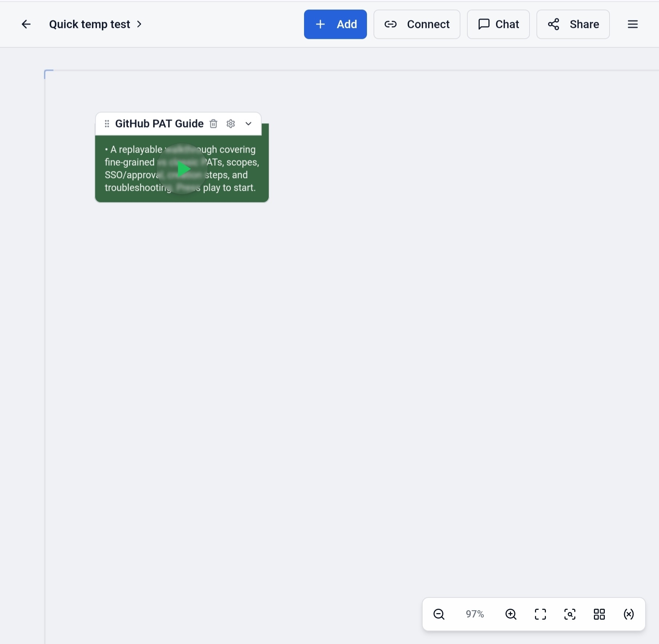Expand chevron next to Quick temp test
The width and height of the screenshot is (659, 644).
tap(139, 24)
